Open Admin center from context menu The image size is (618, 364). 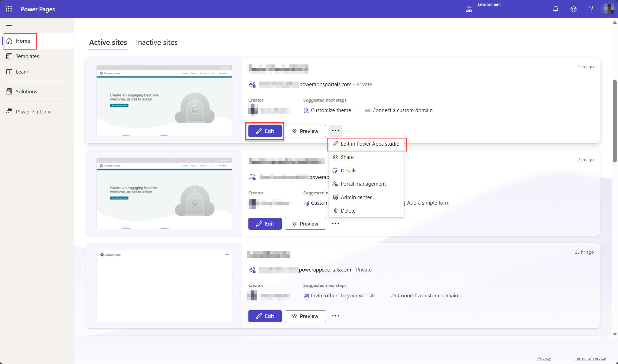(356, 197)
